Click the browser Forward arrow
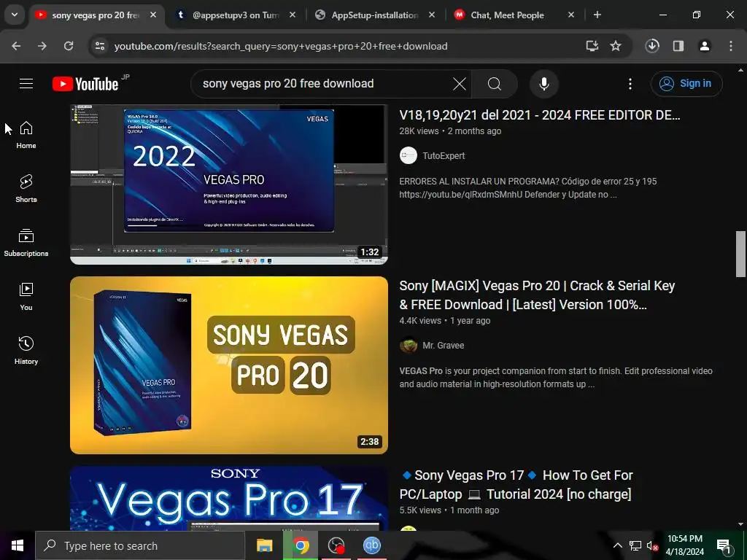The width and height of the screenshot is (747, 560). pyautogui.click(x=42, y=46)
